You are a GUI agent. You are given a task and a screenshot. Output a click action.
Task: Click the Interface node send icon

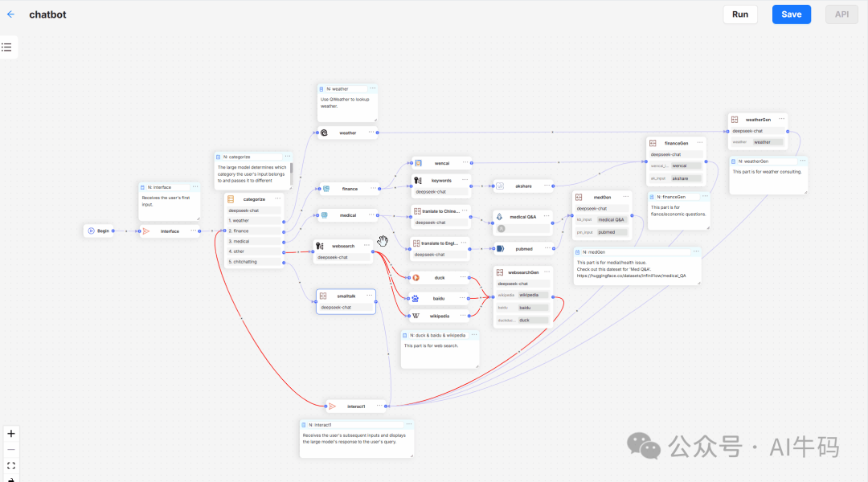146,231
